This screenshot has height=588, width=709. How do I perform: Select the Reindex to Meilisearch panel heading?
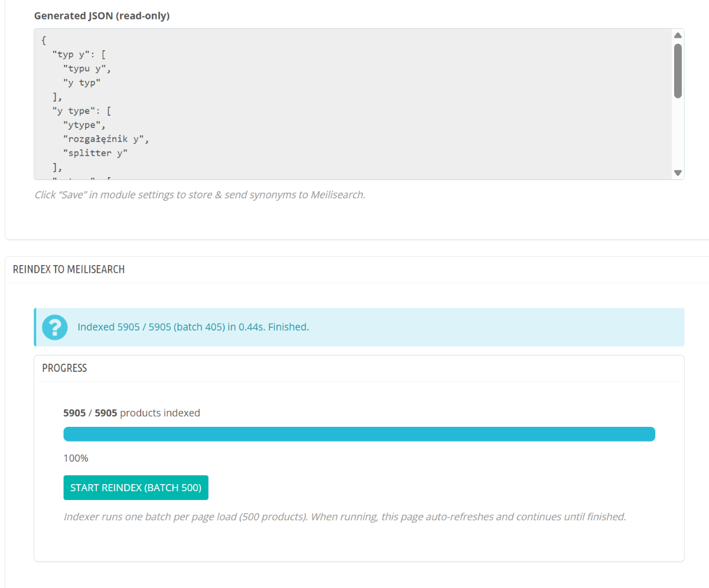[x=69, y=269]
